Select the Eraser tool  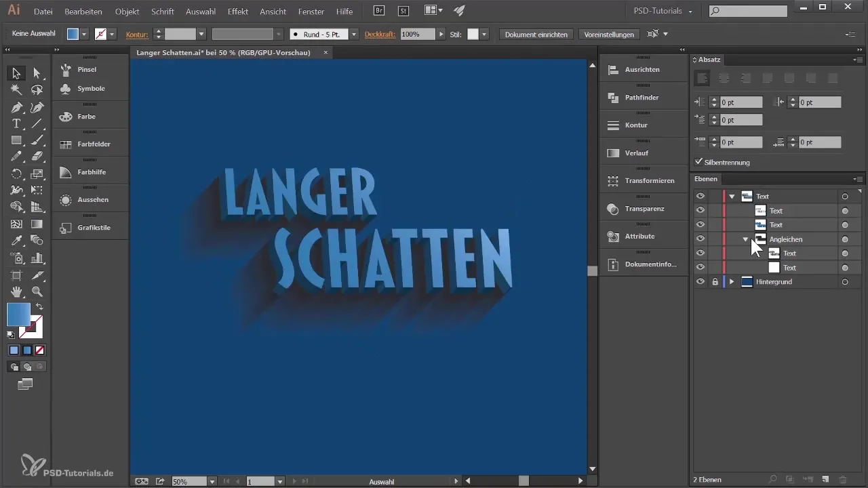37,157
